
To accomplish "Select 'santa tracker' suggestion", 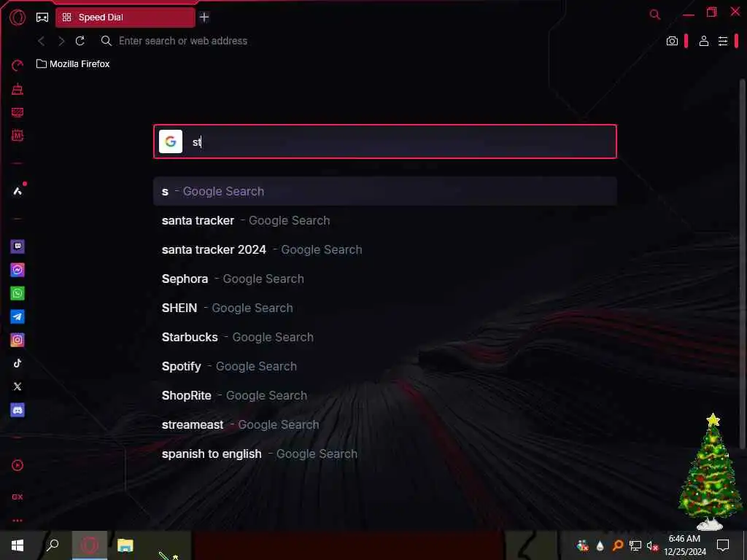I will (x=385, y=220).
